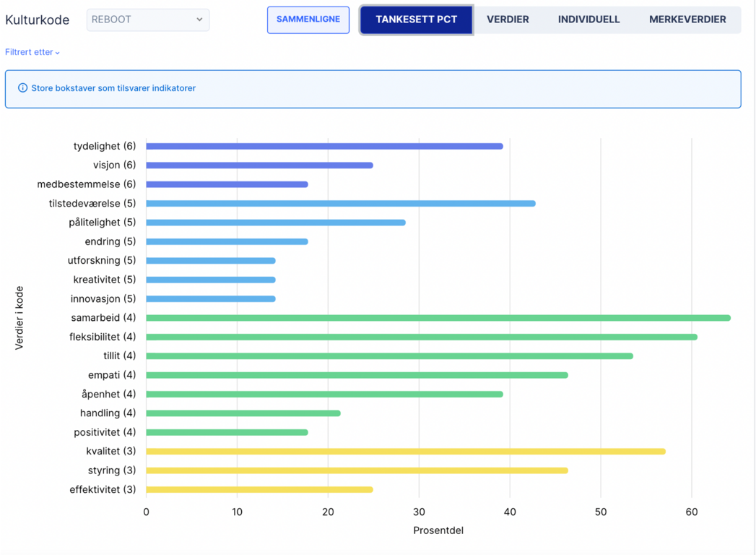Click the 'Prosentdel' x-axis title
The height and width of the screenshot is (555, 756).
click(438, 530)
